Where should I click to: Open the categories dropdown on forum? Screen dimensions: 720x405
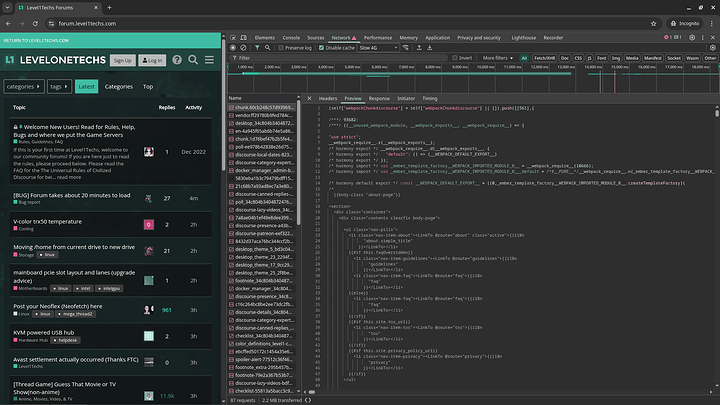[21, 87]
